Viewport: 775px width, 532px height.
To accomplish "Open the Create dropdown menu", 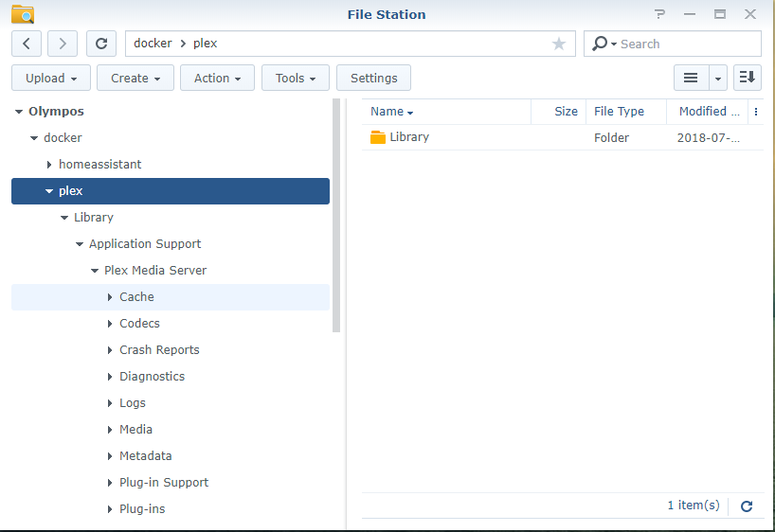I will [x=135, y=78].
